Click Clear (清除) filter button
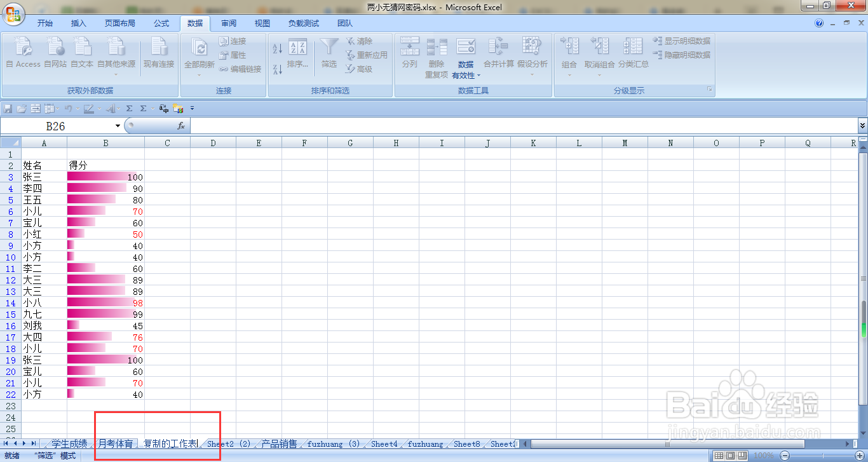The height and width of the screenshot is (462, 868). [359, 41]
